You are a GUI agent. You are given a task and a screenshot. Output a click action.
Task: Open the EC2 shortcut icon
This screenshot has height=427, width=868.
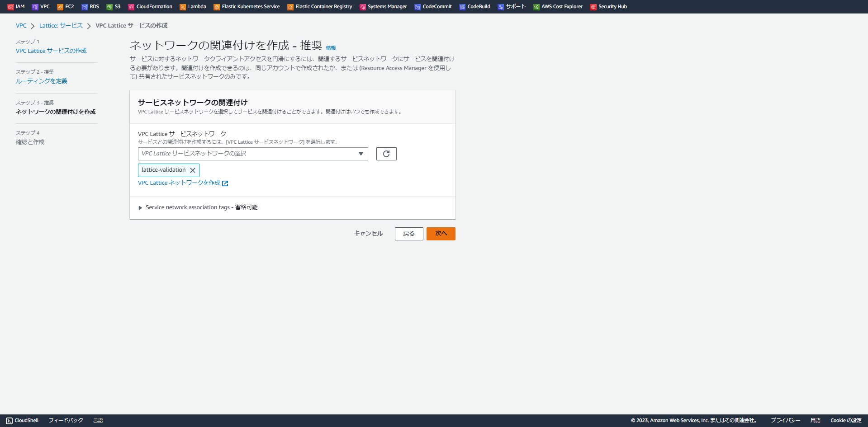coord(60,7)
